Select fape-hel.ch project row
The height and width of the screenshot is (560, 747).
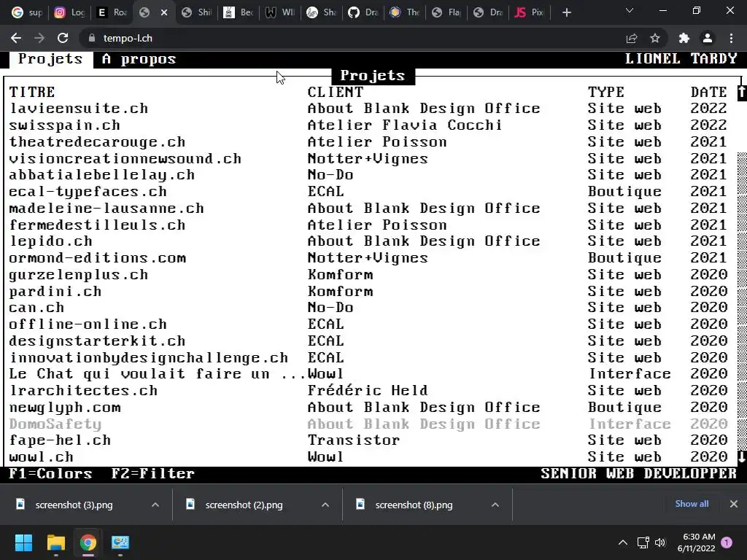tap(368, 440)
